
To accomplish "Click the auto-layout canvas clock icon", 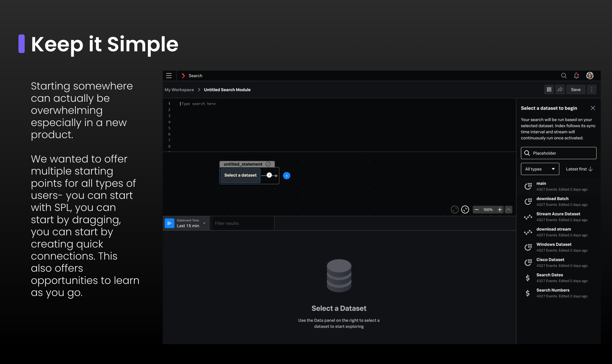I will pos(465,210).
